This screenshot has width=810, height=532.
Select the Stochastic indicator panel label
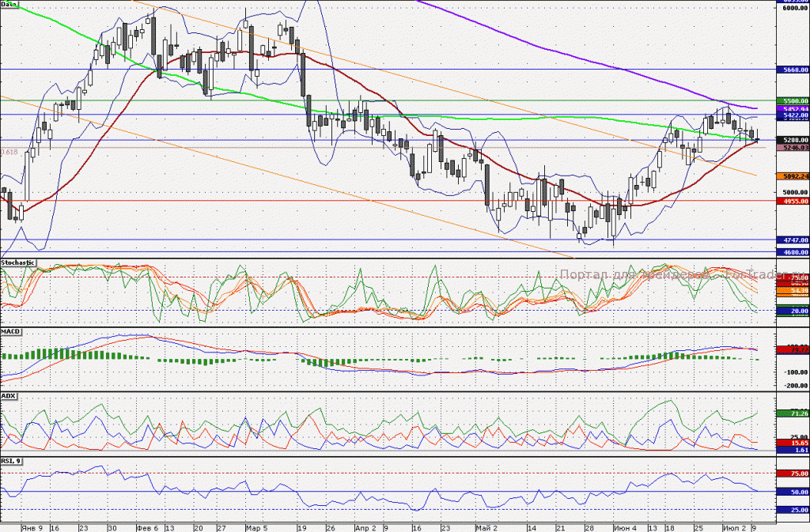[x=18, y=262]
